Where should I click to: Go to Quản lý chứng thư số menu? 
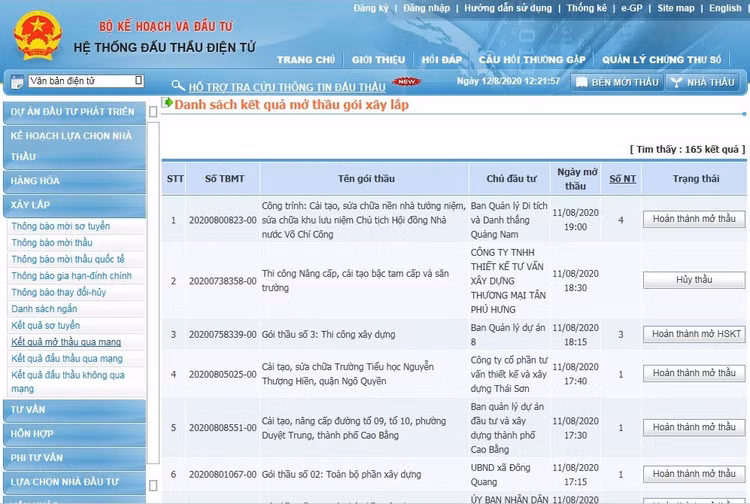point(661,59)
